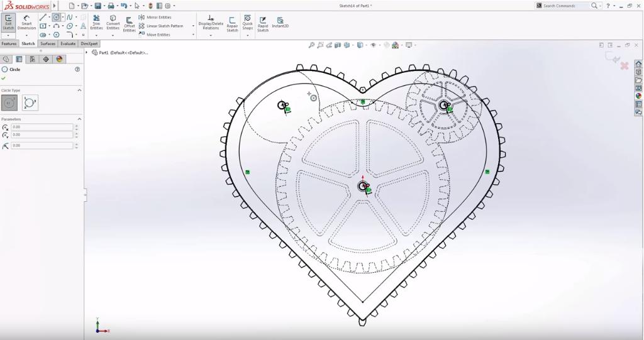
Task: Click the Undo icon
Action: pyautogui.click(x=124, y=6)
